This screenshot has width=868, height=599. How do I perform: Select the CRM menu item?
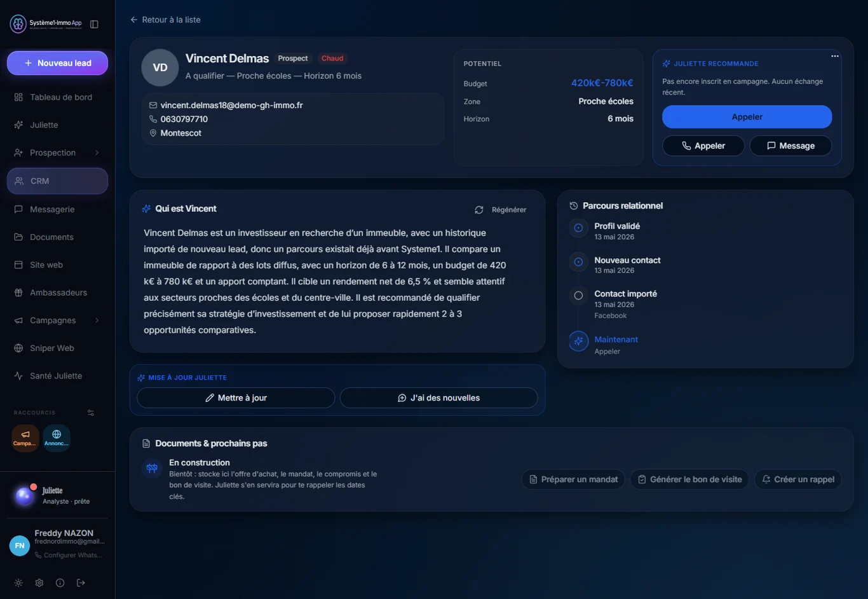click(57, 181)
